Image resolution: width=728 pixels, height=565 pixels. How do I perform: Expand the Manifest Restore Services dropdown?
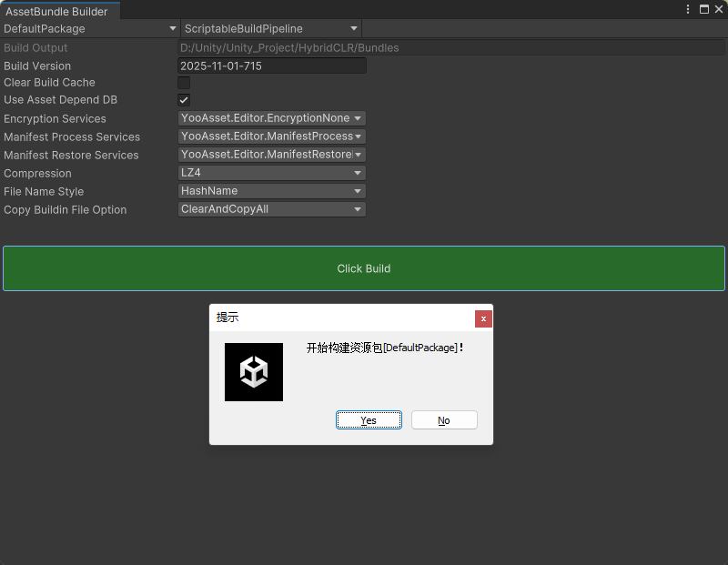(271, 154)
